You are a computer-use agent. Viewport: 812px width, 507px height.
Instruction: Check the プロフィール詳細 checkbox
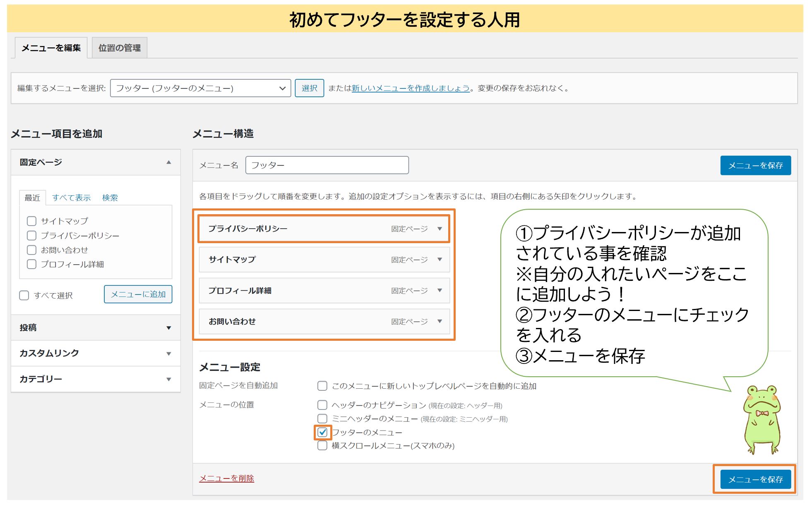pyautogui.click(x=31, y=264)
